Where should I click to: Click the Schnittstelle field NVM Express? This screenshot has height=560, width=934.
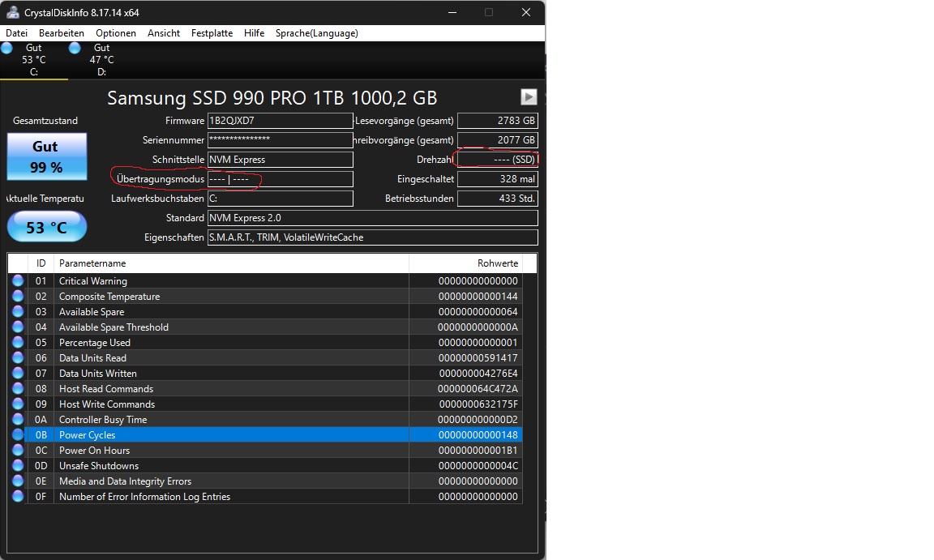280,160
